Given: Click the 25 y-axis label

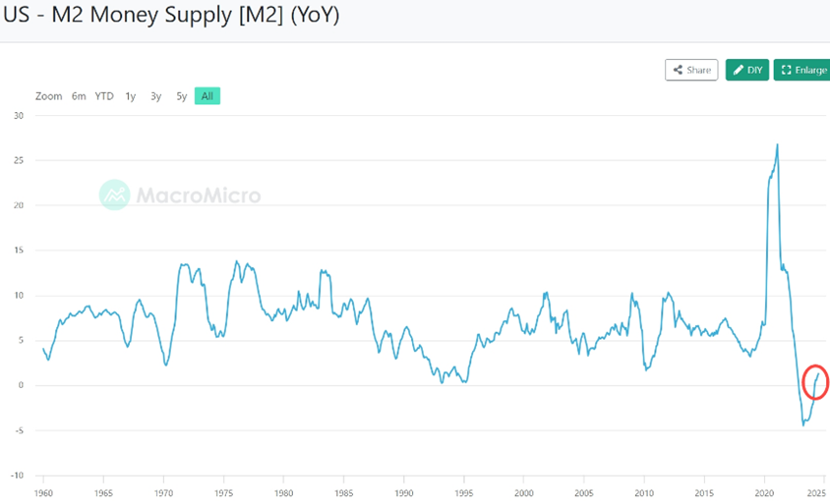Looking at the screenshot, I should (19, 160).
